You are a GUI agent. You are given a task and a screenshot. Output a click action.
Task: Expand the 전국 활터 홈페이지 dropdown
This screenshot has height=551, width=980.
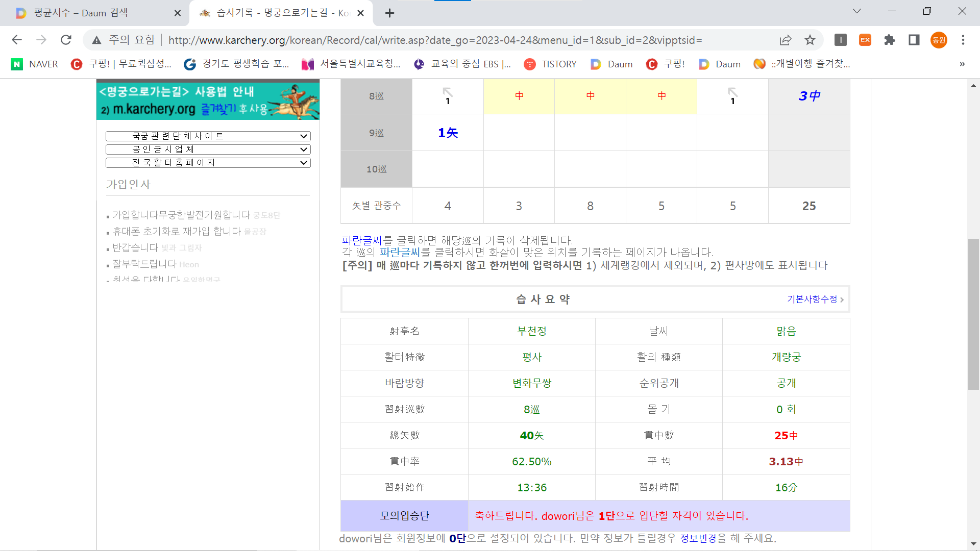coord(208,163)
